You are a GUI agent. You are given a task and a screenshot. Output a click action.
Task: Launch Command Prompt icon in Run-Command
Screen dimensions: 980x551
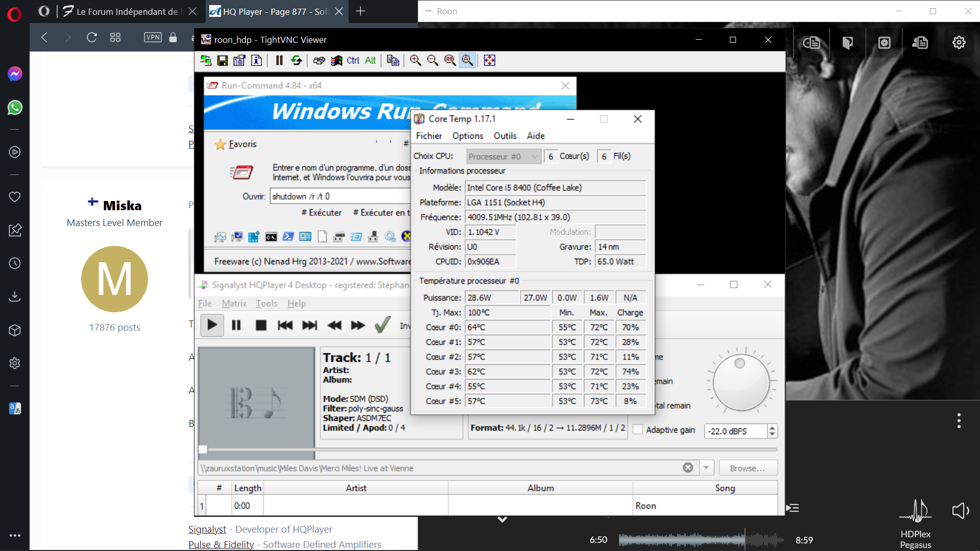click(x=271, y=237)
